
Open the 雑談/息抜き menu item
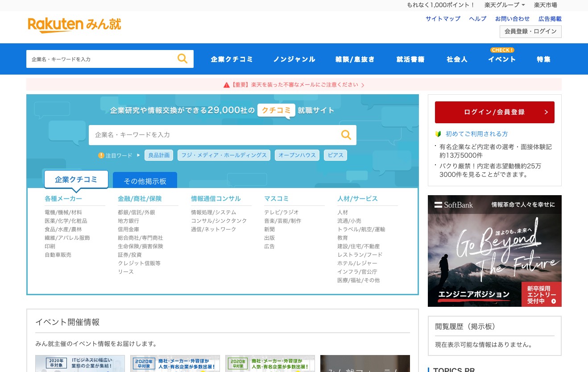[355, 59]
